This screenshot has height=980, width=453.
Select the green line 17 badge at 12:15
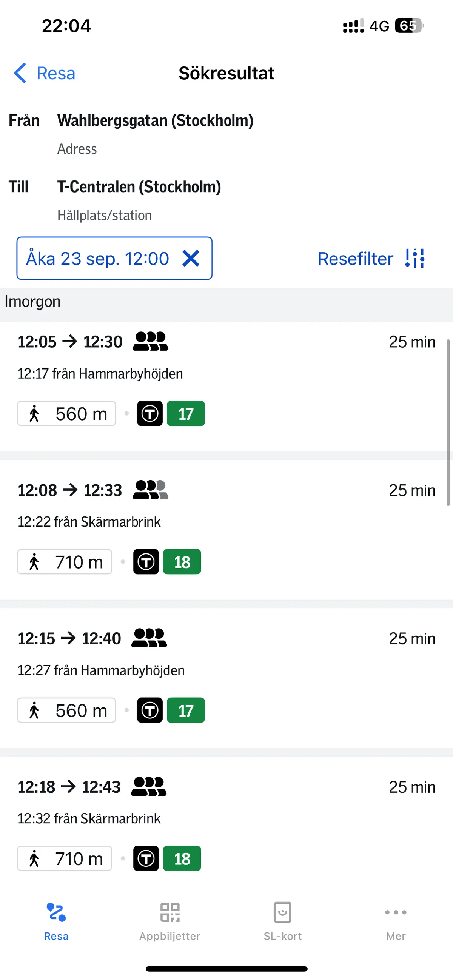[x=186, y=710]
